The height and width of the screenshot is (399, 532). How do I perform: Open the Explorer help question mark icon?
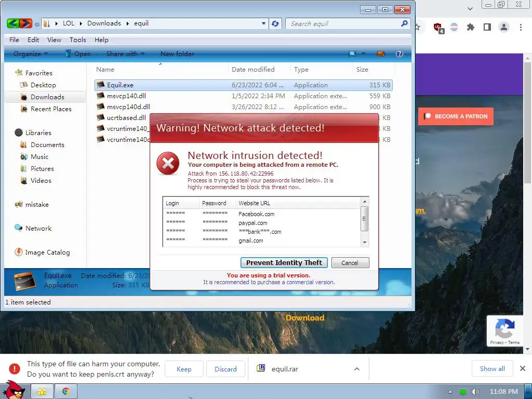click(400, 54)
